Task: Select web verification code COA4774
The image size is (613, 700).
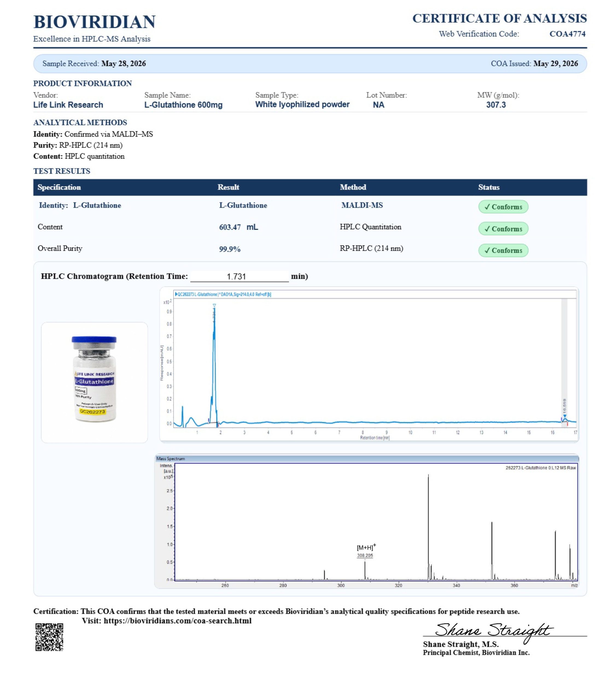Action: (x=568, y=34)
